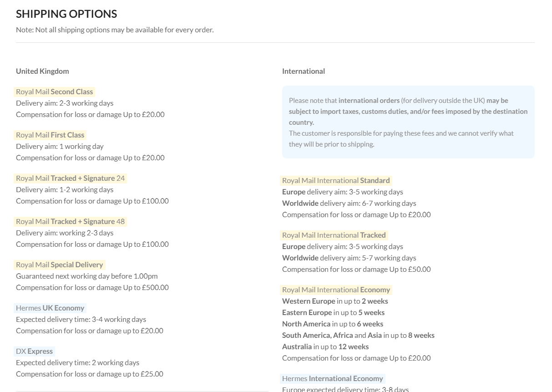Click 'The customer is responsible for paying' sentence
This screenshot has height=392, width=552.
pos(401,138)
